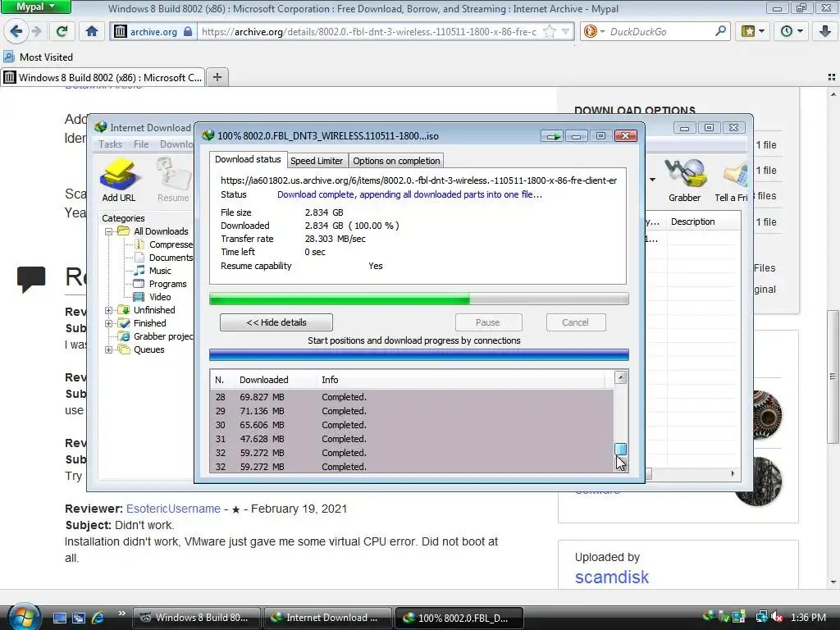Image resolution: width=840 pixels, height=630 pixels.
Task: Click the Resume icon in IDM toolbar
Action: (173, 180)
